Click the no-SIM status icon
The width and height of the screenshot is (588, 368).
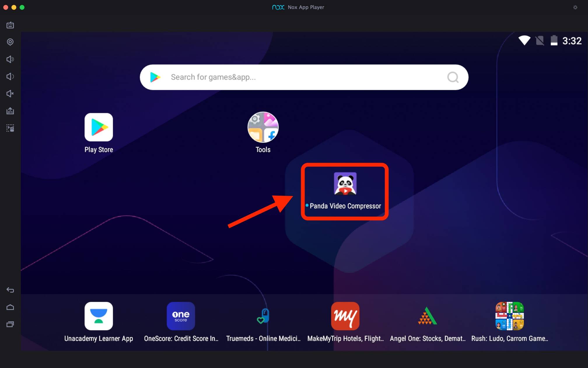pyautogui.click(x=540, y=40)
